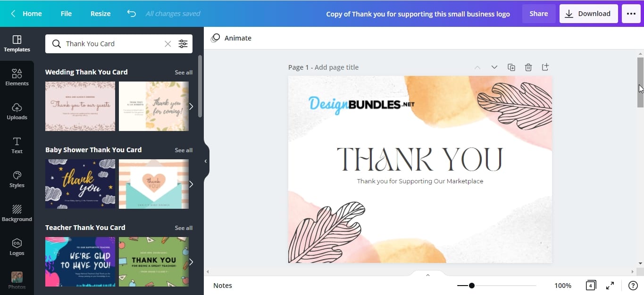The image size is (644, 295).
Task: Move page down with chevron arrow
Action: coord(494,67)
